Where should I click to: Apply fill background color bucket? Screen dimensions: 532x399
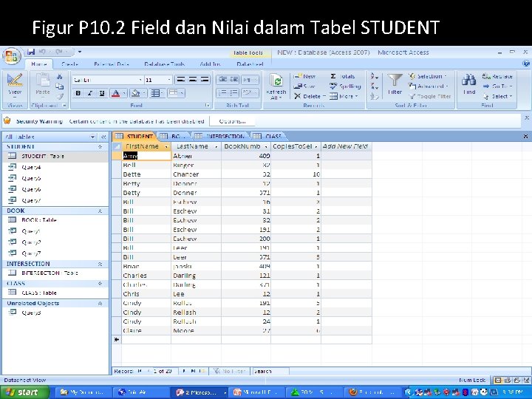pos(136,93)
